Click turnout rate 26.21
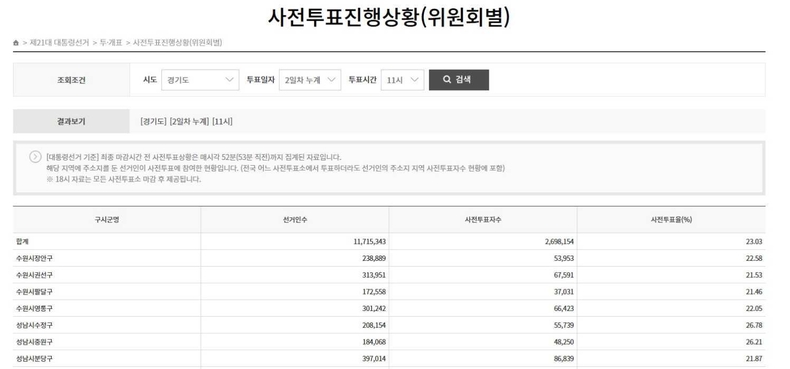This screenshot has height=369, width=790. point(754,342)
